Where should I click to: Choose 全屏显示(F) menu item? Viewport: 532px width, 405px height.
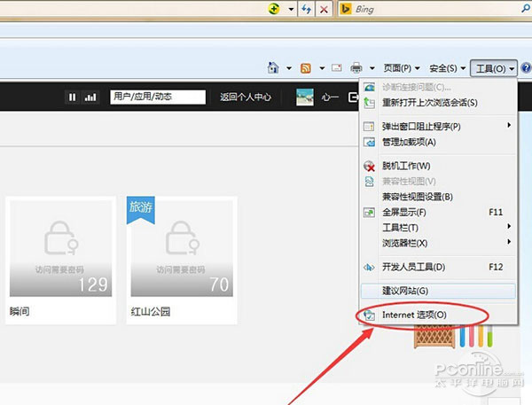coord(438,213)
